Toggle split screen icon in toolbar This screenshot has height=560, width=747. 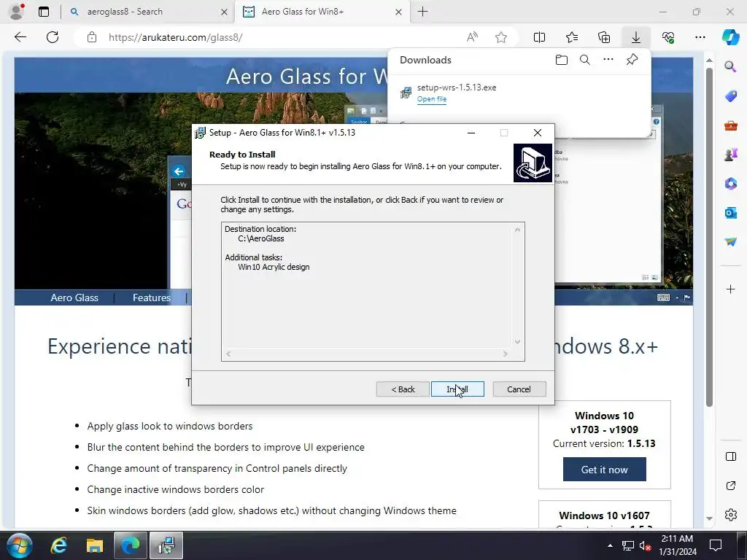[539, 37]
